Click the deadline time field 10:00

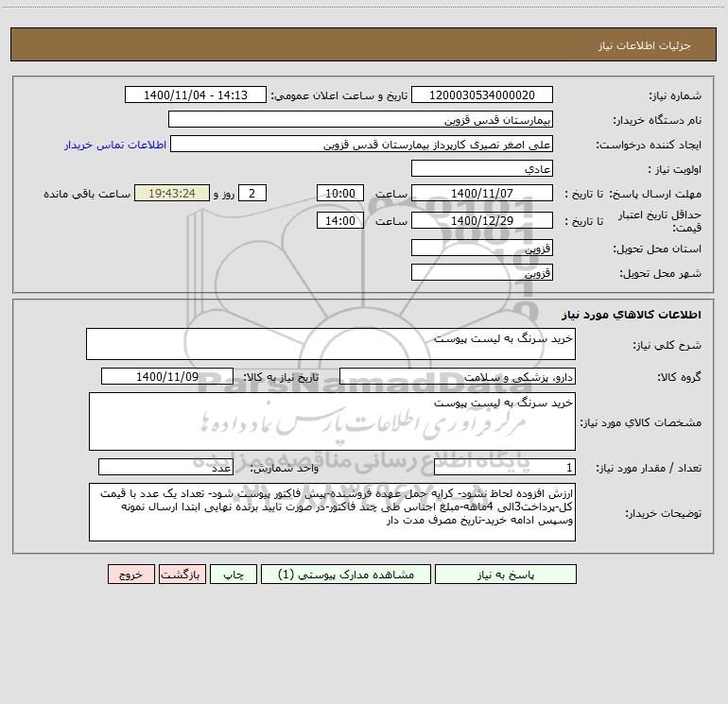(x=339, y=194)
